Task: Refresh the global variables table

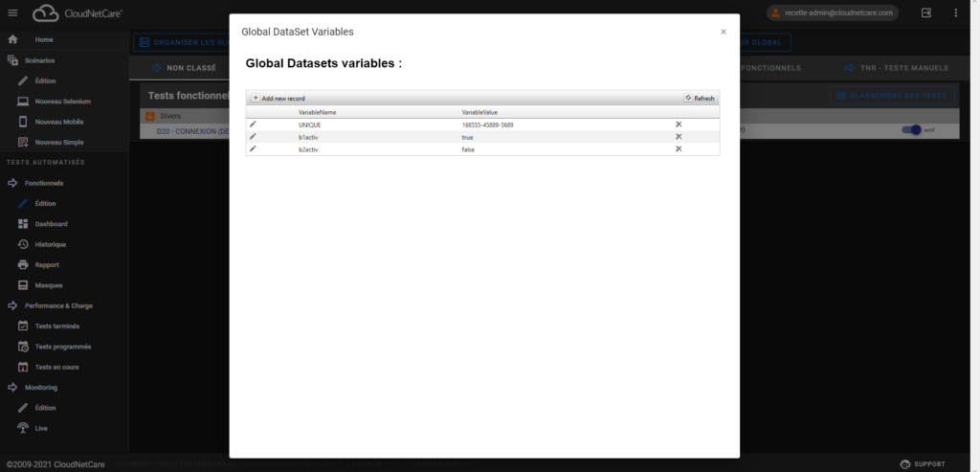Action: (x=699, y=99)
